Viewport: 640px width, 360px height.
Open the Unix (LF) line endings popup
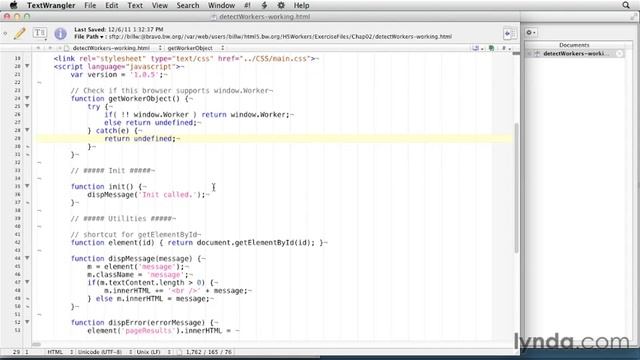[153, 352]
